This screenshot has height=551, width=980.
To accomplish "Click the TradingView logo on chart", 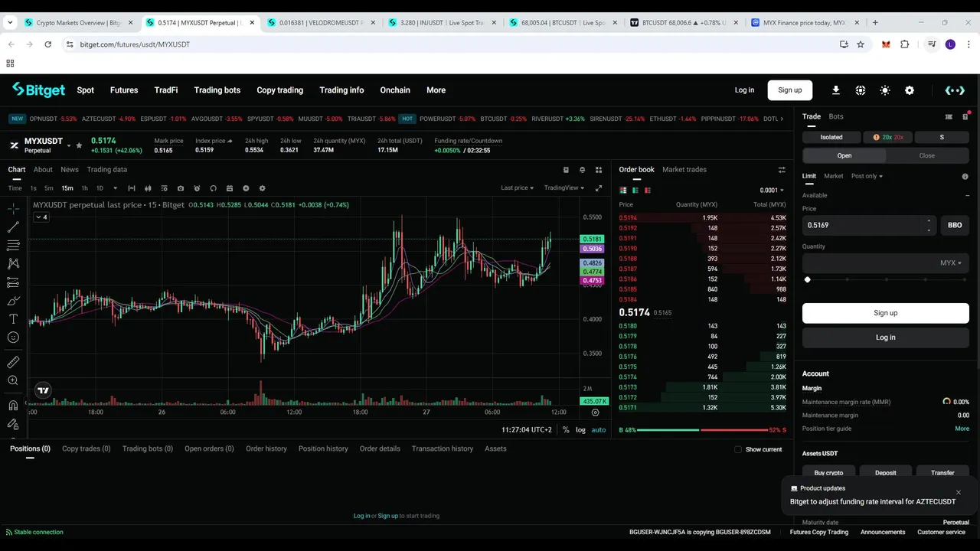I will click(x=43, y=390).
